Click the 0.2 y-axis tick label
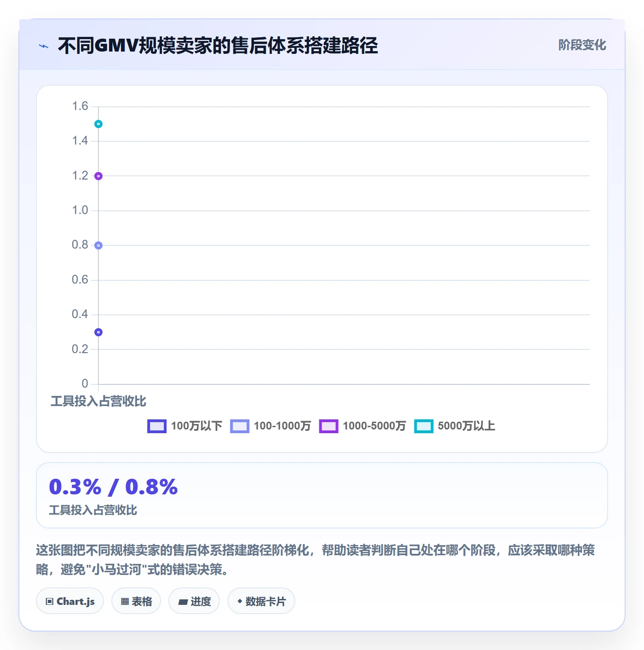Viewport: 644px width, 650px height. tap(80, 349)
